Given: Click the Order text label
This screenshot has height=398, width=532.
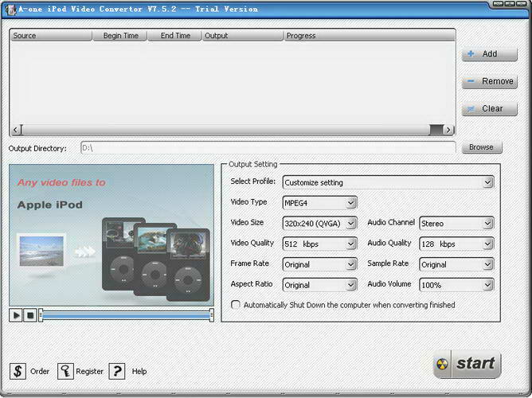Looking at the screenshot, I should click(x=40, y=371).
